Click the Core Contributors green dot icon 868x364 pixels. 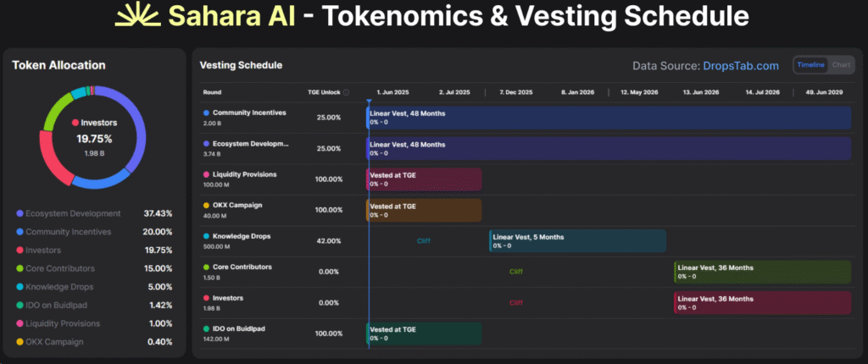(206, 267)
